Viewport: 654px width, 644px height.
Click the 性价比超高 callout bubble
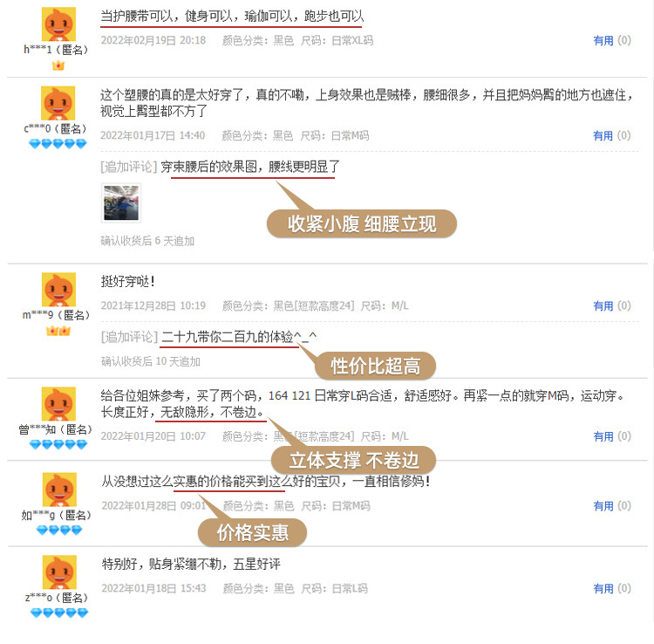[x=375, y=366]
